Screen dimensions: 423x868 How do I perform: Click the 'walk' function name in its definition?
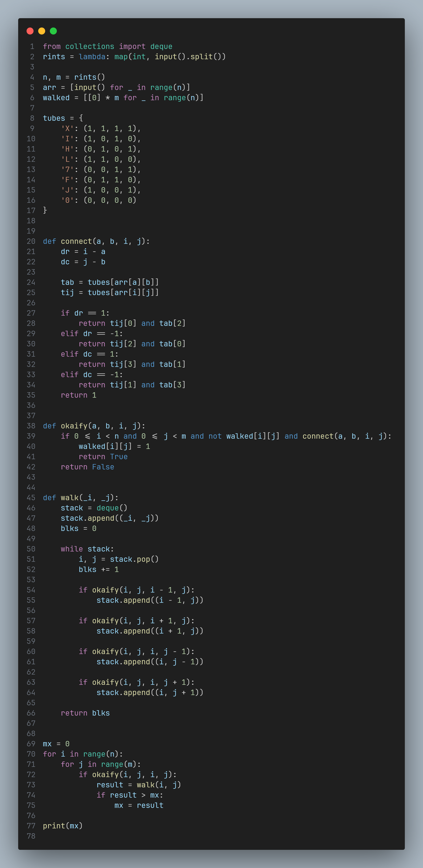pos(69,498)
